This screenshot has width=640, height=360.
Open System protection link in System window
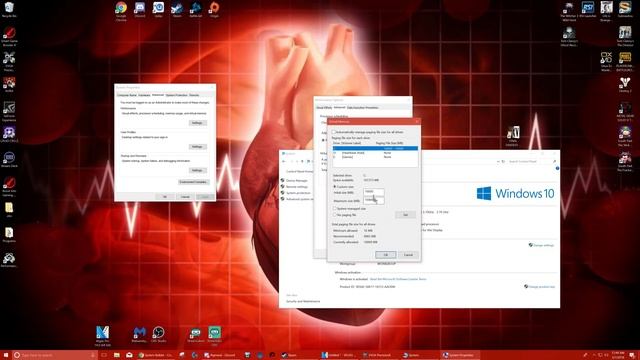[x=298, y=193]
